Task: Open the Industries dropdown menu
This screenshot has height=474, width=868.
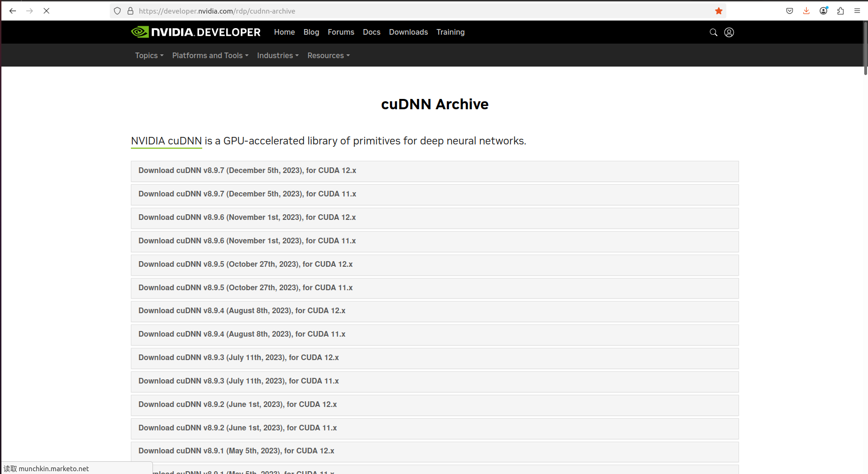Action: click(x=278, y=55)
